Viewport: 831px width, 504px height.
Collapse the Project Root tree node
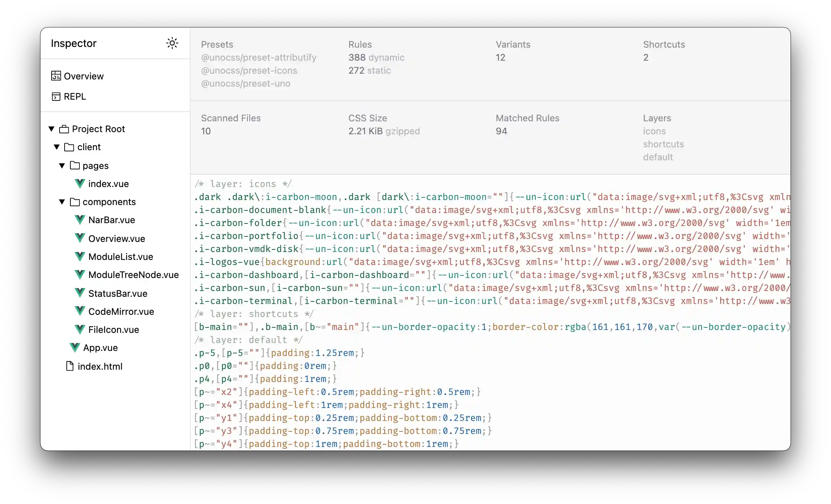pos(52,129)
